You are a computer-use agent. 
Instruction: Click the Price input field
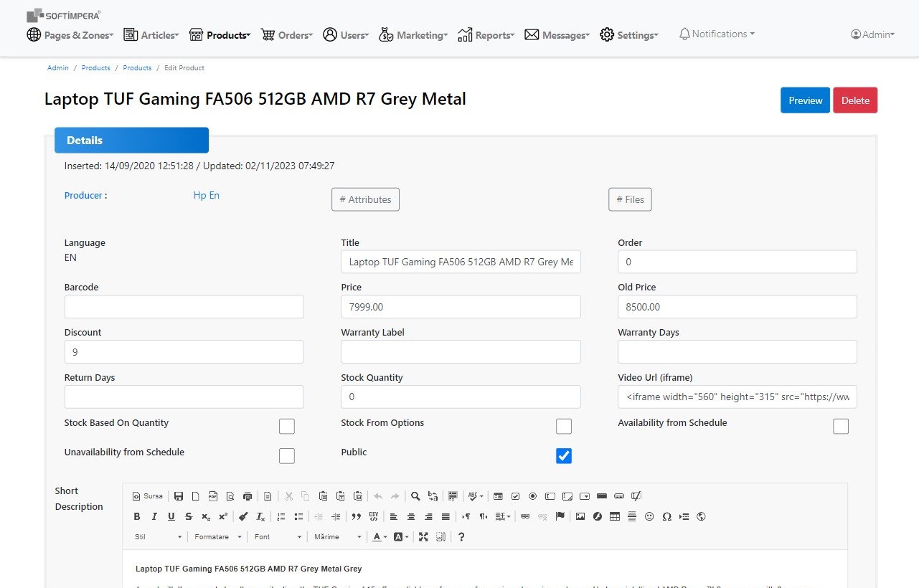[x=461, y=307]
